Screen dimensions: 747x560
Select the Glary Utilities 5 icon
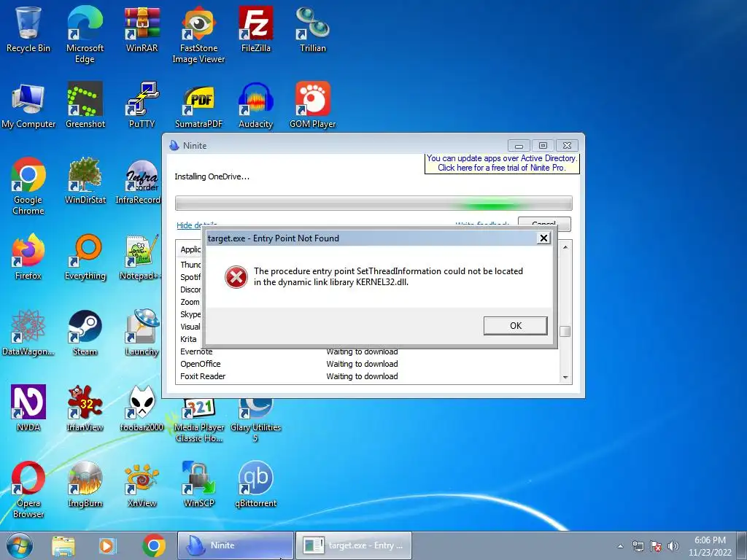[x=256, y=421]
